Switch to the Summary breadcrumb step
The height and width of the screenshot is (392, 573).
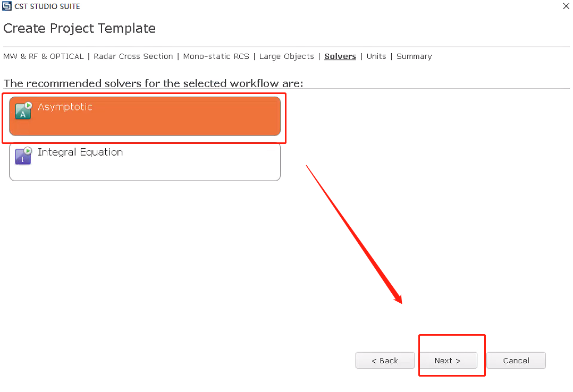[414, 56]
